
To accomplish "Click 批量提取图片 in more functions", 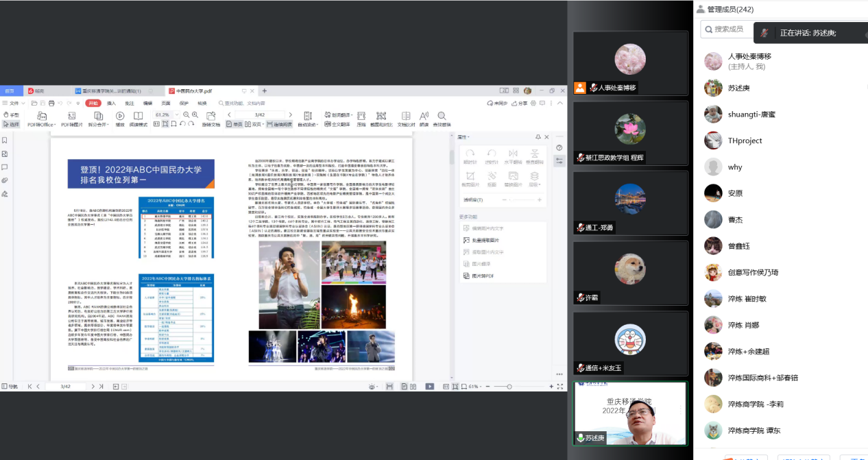I will coord(485,240).
